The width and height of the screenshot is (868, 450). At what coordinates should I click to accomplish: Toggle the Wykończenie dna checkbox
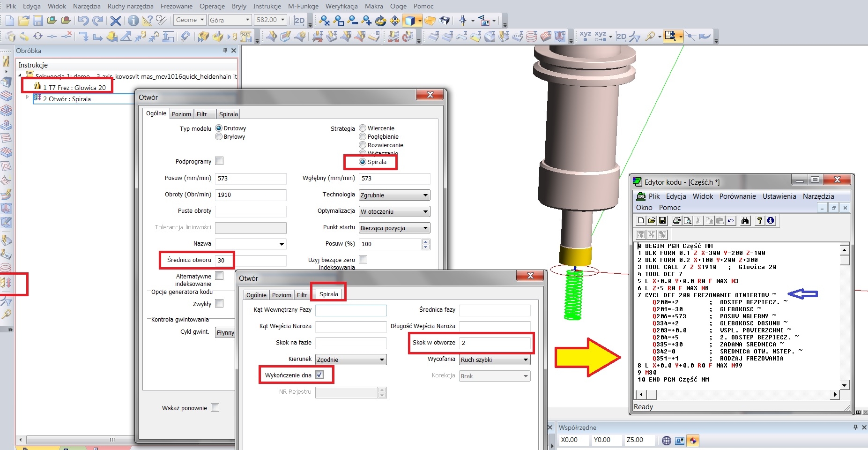point(319,375)
